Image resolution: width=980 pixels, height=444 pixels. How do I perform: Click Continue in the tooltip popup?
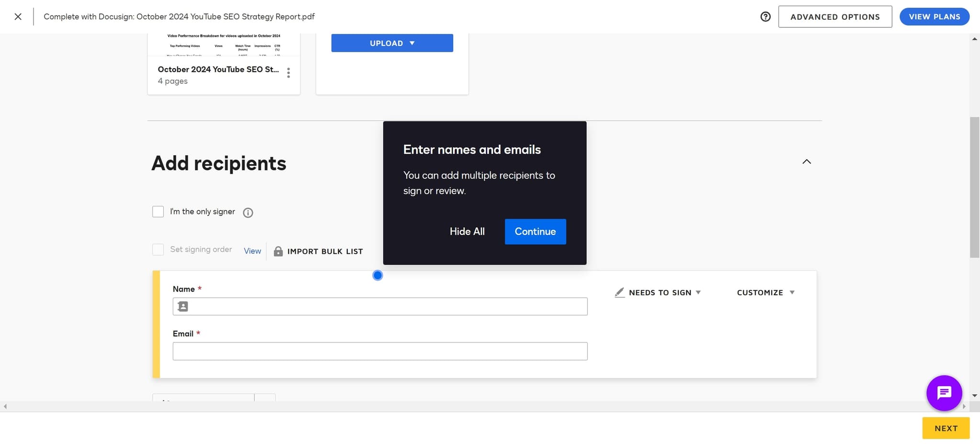coord(535,231)
